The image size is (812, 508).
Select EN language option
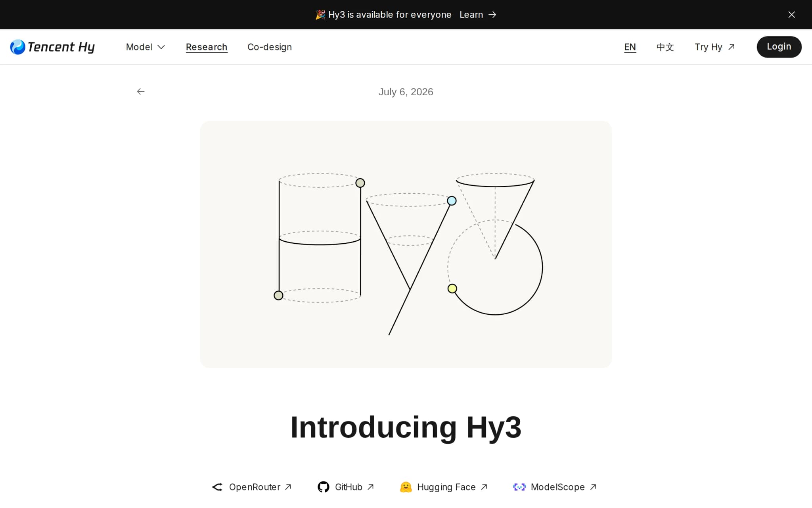(630, 47)
